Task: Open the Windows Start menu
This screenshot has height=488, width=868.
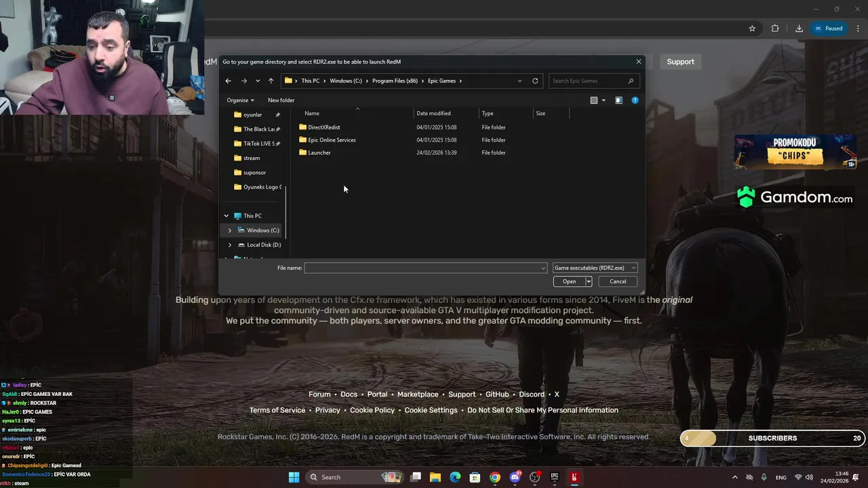Action: [x=294, y=477]
